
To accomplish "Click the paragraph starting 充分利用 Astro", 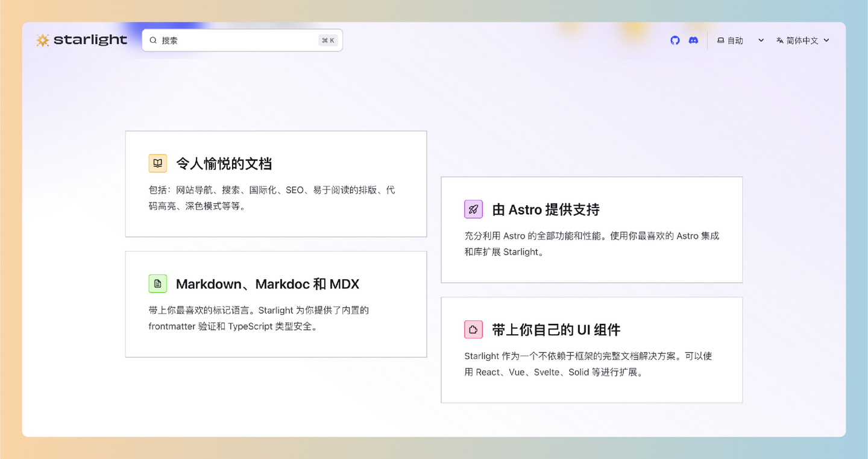I will point(591,244).
